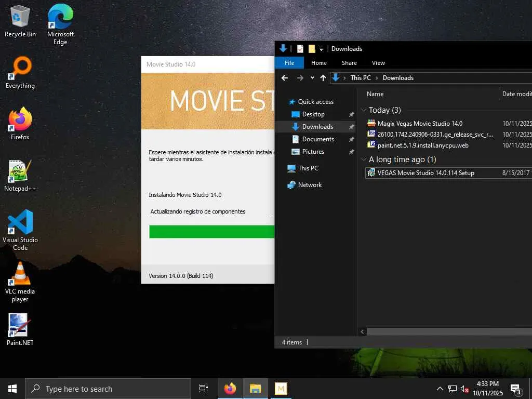This screenshot has width=532, height=399.
Task: Go up one folder level in Explorer
Action: 323,78
